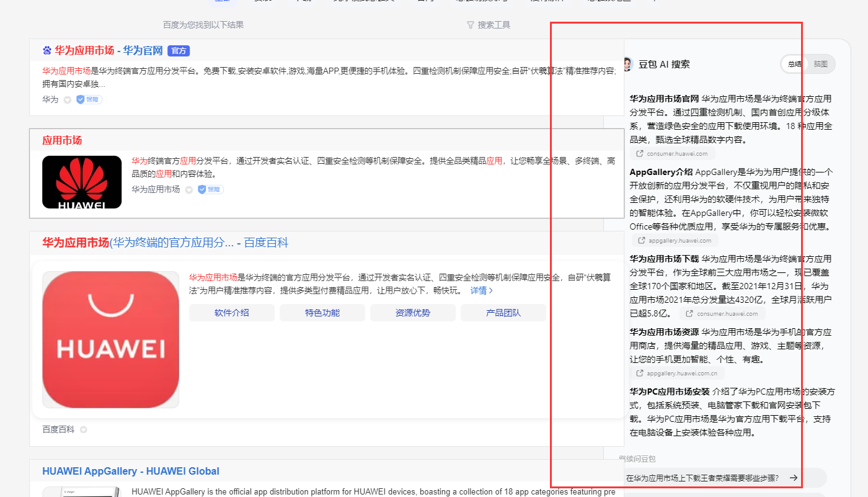Select the 软件介绍 section button
The image size is (868, 497).
tap(232, 313)
